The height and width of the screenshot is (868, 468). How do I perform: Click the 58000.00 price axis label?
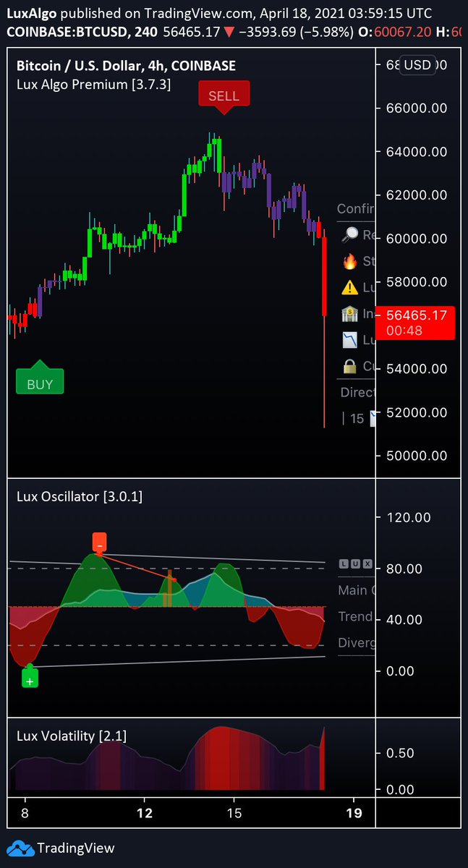pyautogui.click(x=417, y=282)
